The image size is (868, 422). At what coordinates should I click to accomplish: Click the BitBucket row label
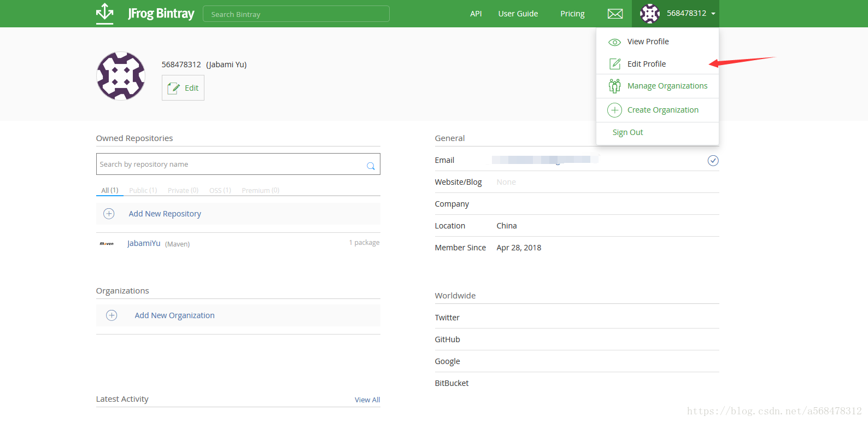click(451, 383)
